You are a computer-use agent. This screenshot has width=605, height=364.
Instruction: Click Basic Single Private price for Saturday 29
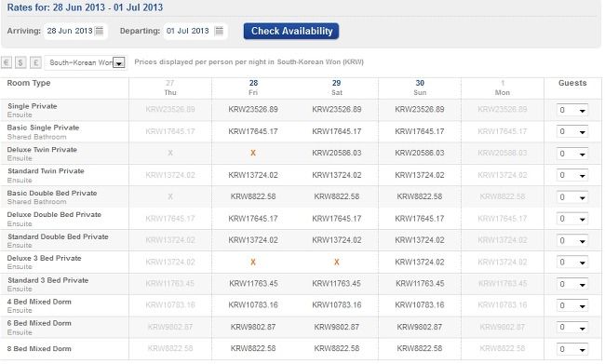pos(336,131)
